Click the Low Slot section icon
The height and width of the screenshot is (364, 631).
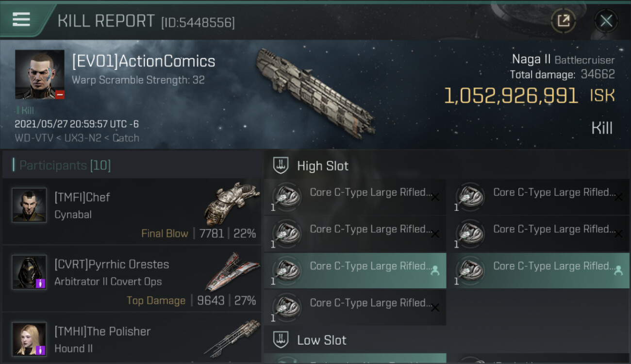[281, 340]
